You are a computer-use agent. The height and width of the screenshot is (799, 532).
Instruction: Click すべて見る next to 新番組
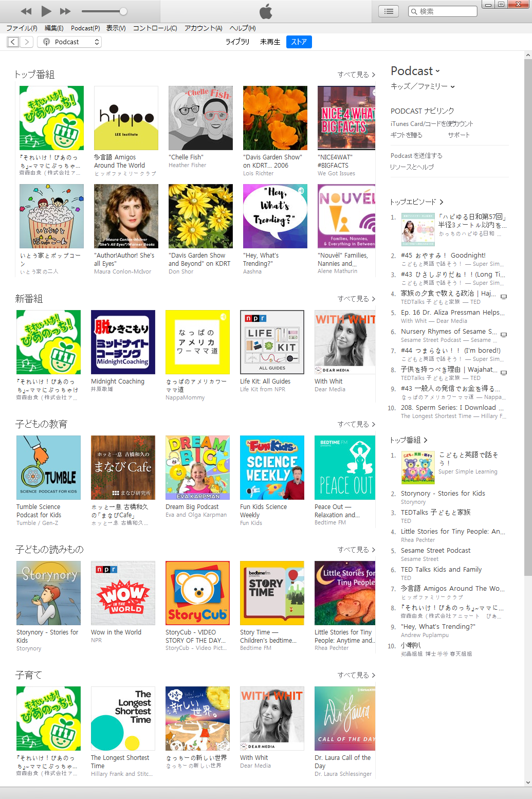point(356,299)
